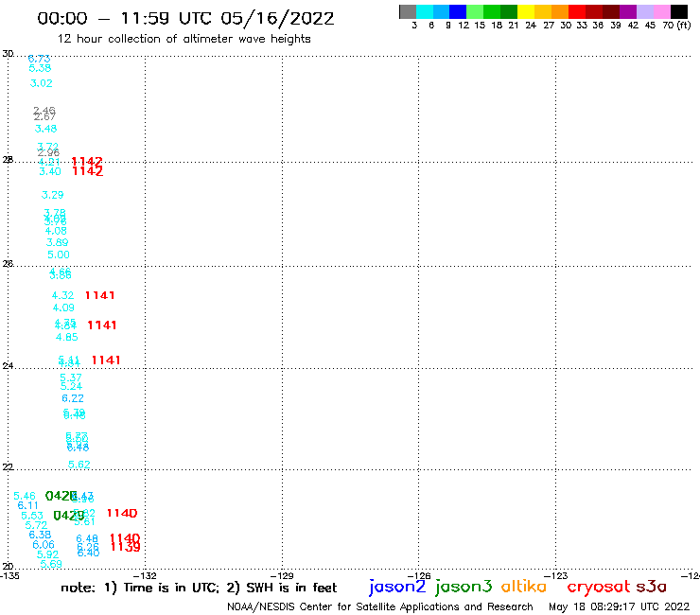Click the cyan swatch in the wave-height legend
This screenshot has height=615, width=700.
425,11
